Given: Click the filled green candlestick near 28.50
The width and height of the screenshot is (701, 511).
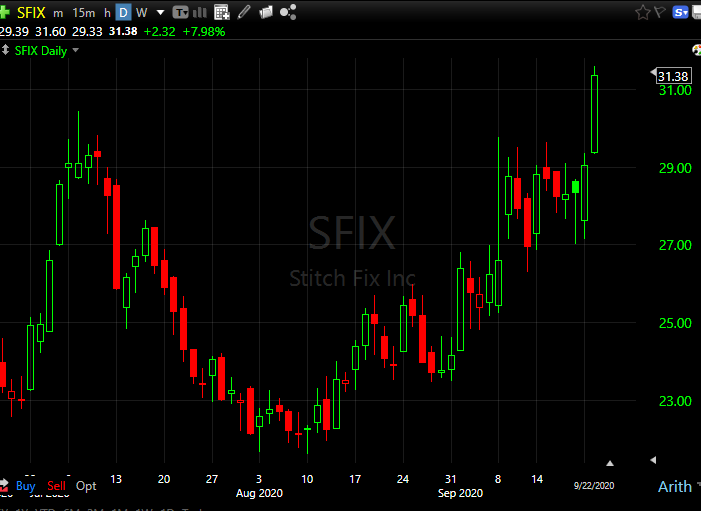Looking at the screenshot, I should point(575,187).
